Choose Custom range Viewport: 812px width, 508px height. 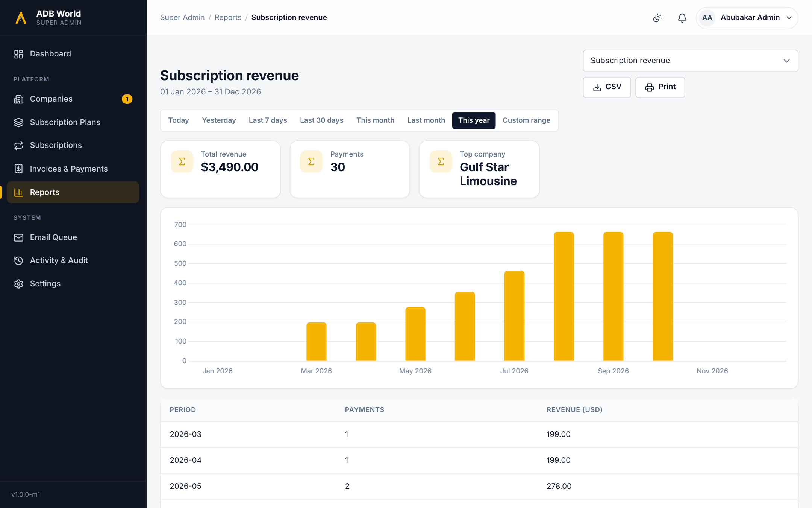tap(526, 120)
